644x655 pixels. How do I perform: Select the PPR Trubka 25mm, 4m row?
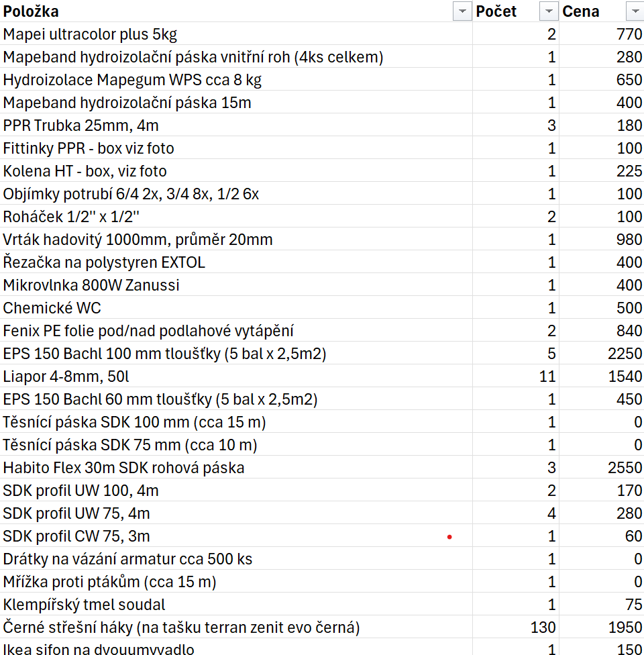tap(322, 125)
